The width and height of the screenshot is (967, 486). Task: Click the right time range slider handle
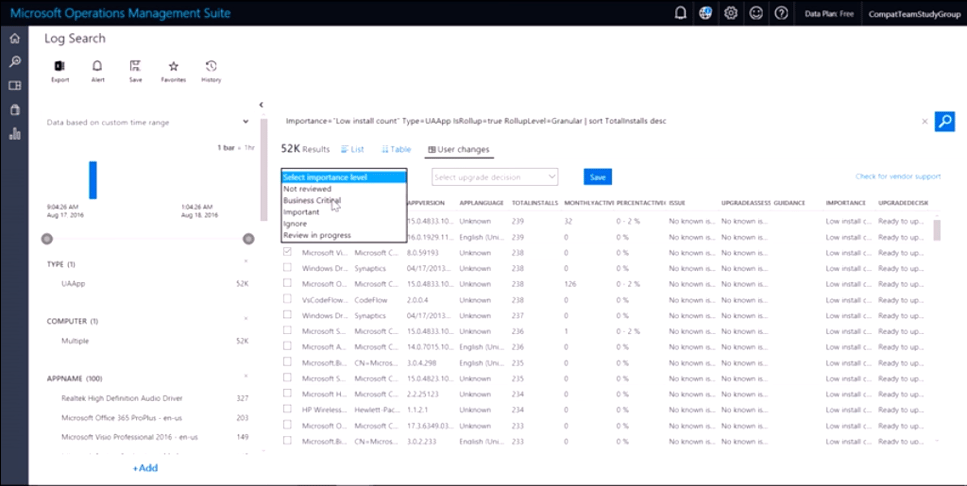click(x=249, y=239)
